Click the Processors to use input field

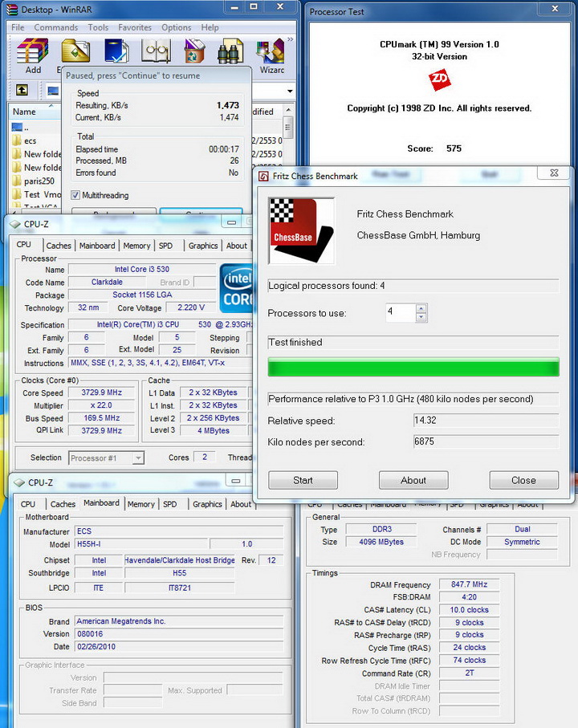click(400, 312)
